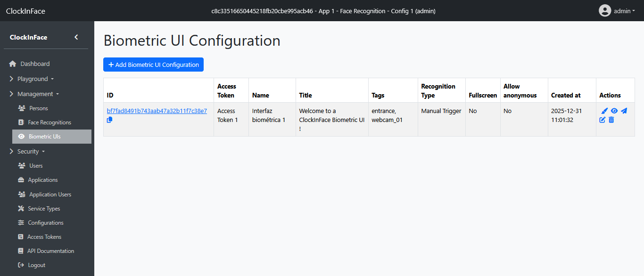The height and width of the screenshot is (276, 644).
Task: Click the pencil edit icon in Actions
Action: 603,120
